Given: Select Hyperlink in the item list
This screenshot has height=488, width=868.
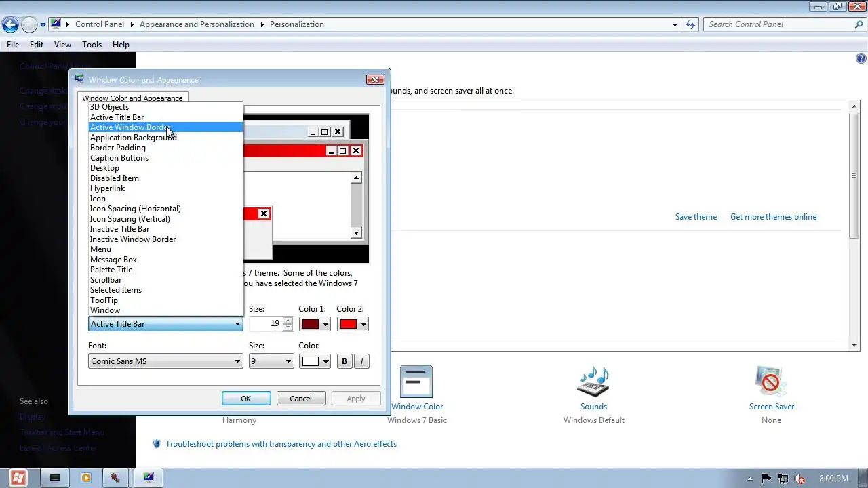Looking at the screenshot, I should 165,188.
